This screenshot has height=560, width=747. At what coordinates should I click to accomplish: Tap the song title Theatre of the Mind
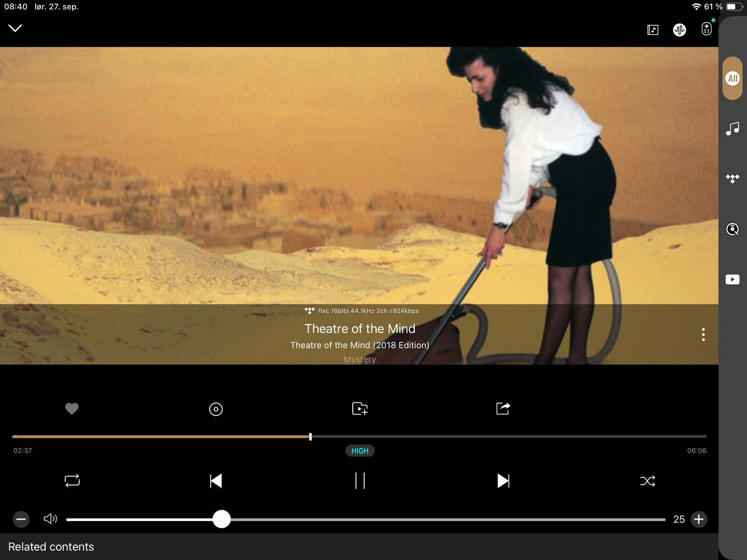coord(360,329)
